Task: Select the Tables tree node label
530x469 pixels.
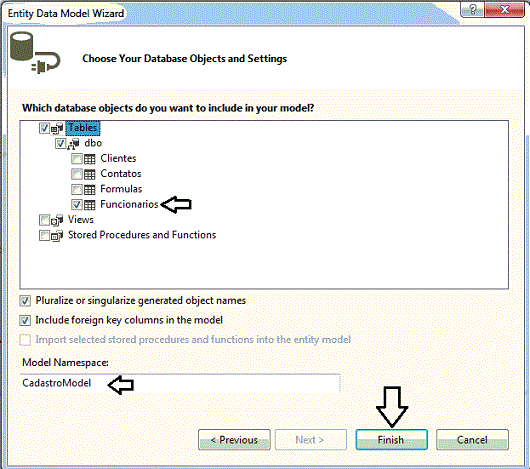Action: [82, 128]
